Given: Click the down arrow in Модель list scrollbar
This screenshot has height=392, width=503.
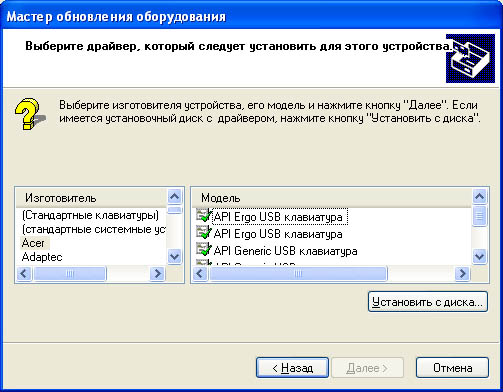Looking at the screenshot, I should click(479, 257).
